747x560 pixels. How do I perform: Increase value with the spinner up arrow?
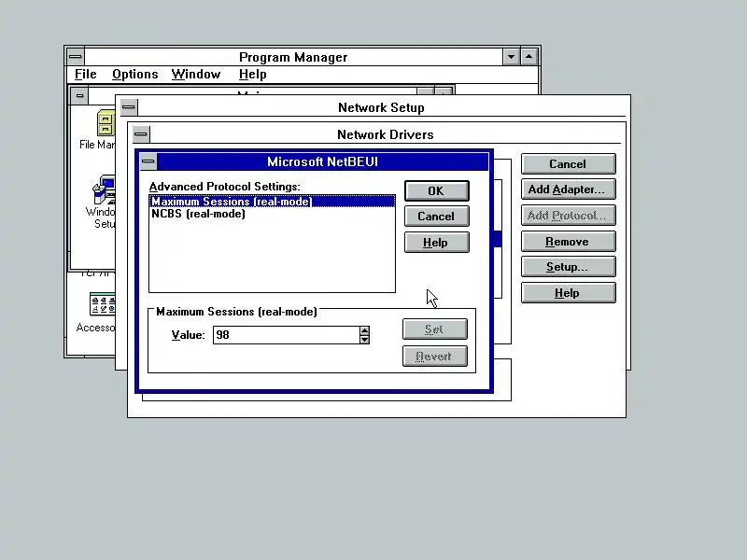364,330
